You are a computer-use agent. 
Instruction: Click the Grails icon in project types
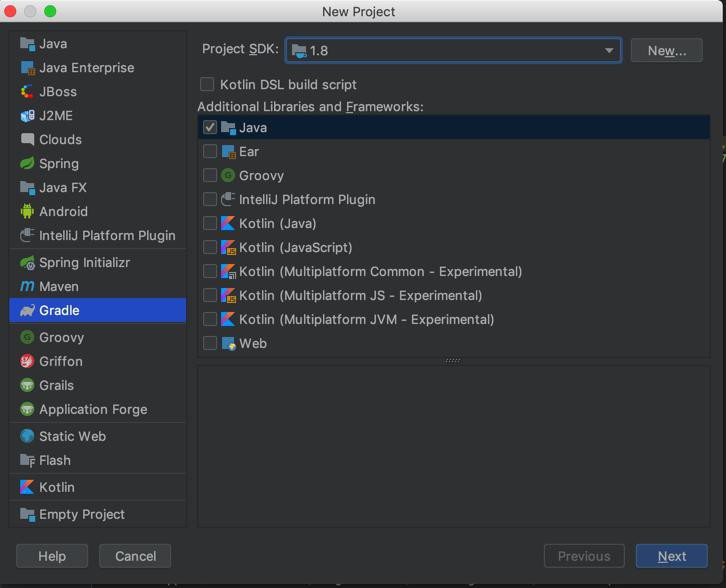click(x=28, y=385)
